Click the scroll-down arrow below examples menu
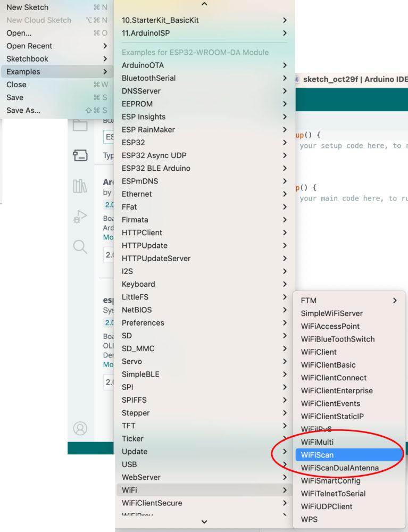Screen dimensions: 408x532 coord(204,522)
